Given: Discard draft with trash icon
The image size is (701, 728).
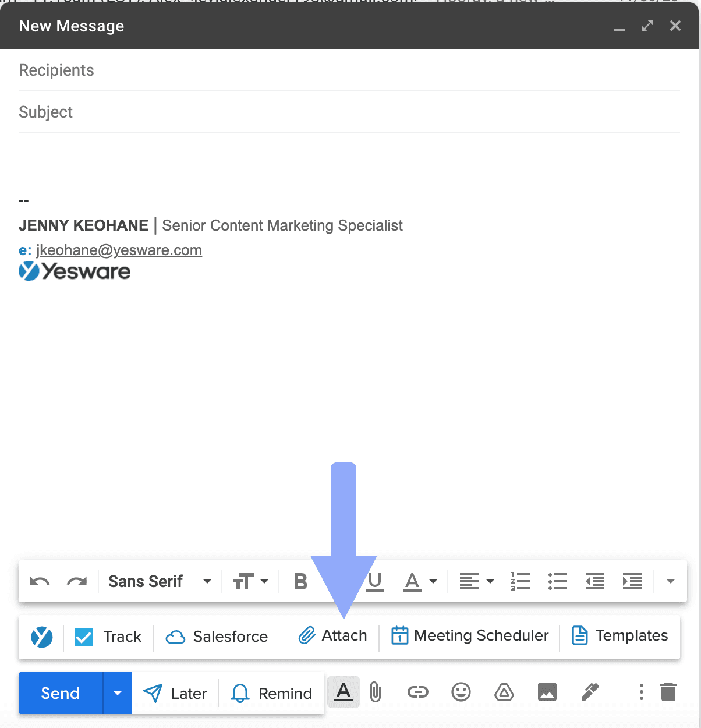Looking at the screenshot, I should [x=668, y=692].
